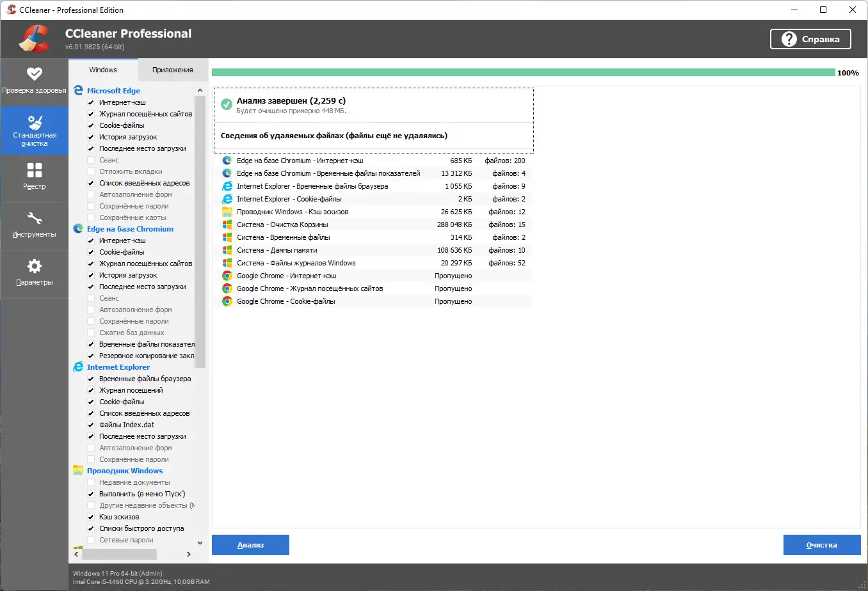
Task: Enable the Сеанс checkbox under Microsoft Edge
Action: (91, 160)
